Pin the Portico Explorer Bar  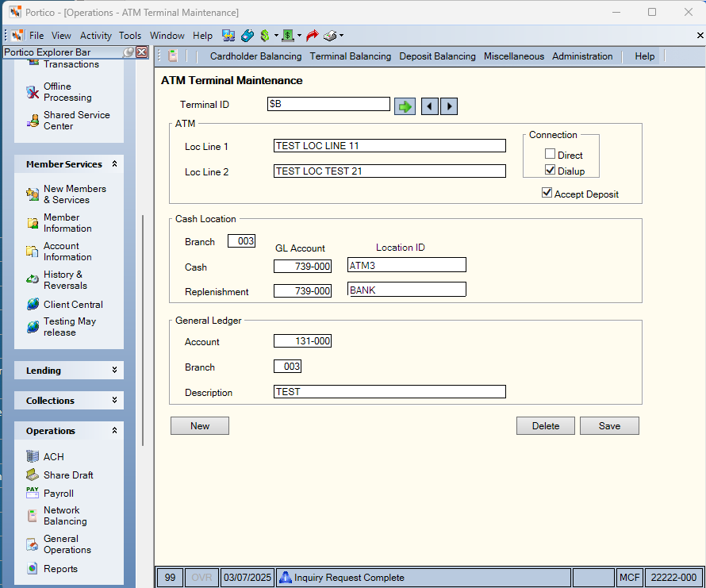click(129, 52)
